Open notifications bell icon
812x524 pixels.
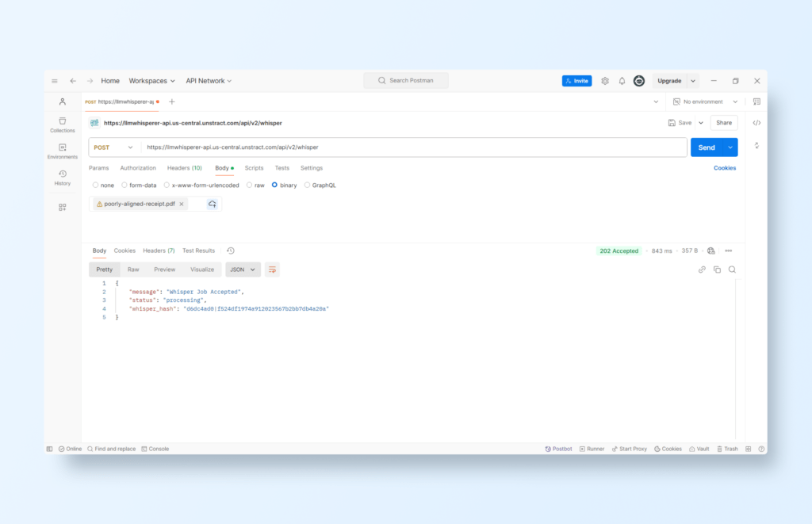click(x=622, y=81)
